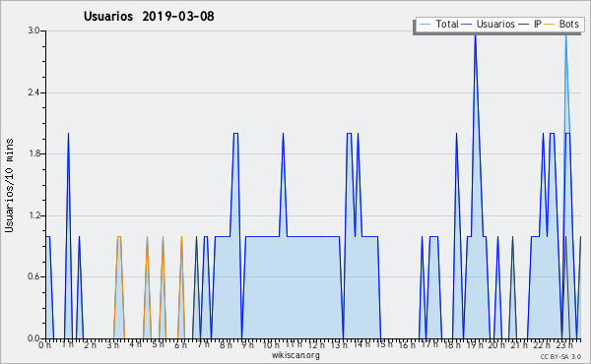Click the Usuarios spike peak at 1 h
Image resolution: width=591 pixels, height=364 pixels.
coord(68,133)
